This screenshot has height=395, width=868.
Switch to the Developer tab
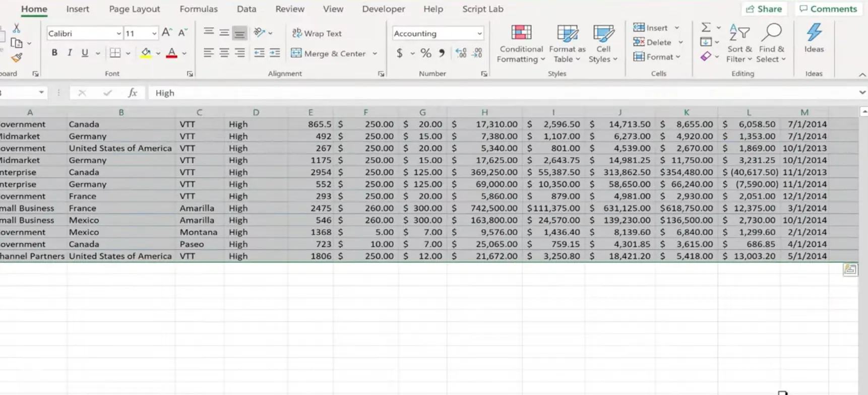pyautogui.click(x=384, y=9)
